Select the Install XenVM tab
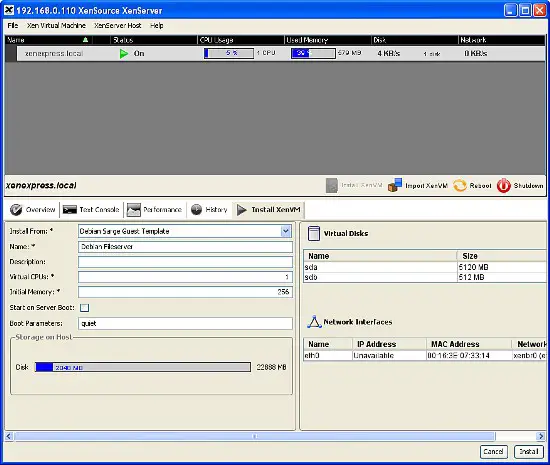550x465 pixels. (269, 210)
